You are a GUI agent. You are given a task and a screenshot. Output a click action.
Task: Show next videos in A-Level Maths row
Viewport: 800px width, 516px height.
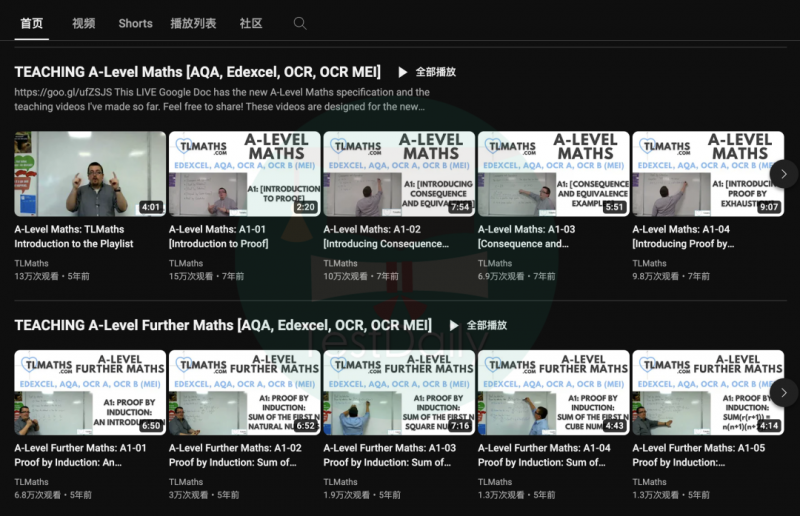(x=784, y=174)
